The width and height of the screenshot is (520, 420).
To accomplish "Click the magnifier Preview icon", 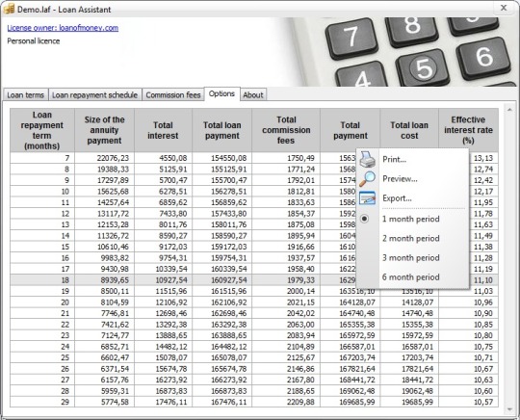I will tap(368, 179).
